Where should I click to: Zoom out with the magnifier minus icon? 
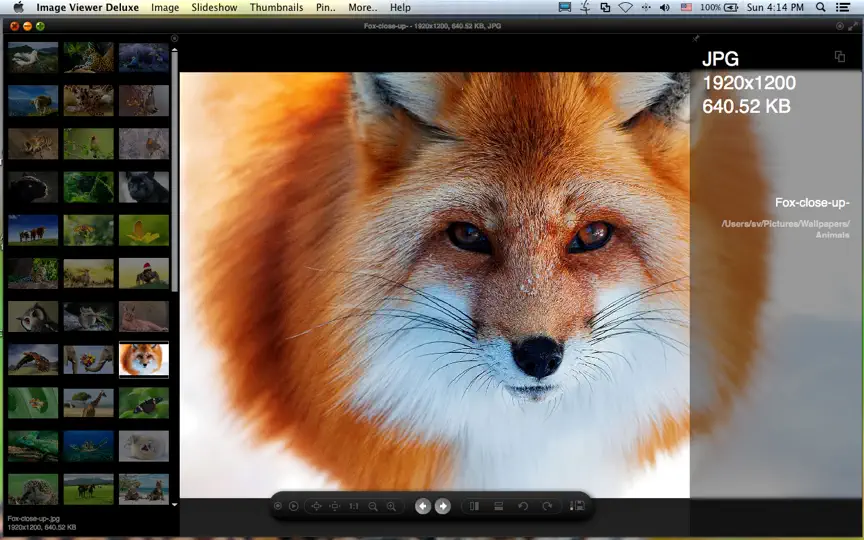pyautogui.click(x=373, y=506)
